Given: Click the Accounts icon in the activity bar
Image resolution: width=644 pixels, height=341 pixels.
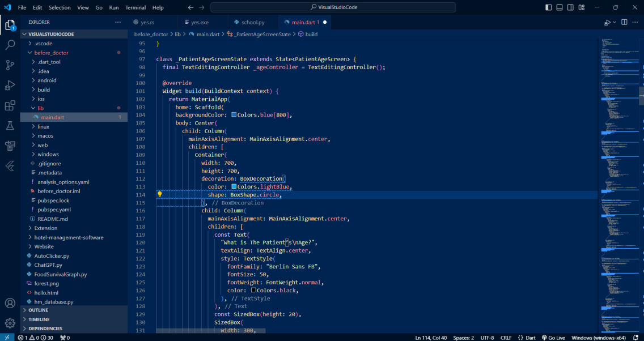Looking at the screenshot, I should point(10,302).
